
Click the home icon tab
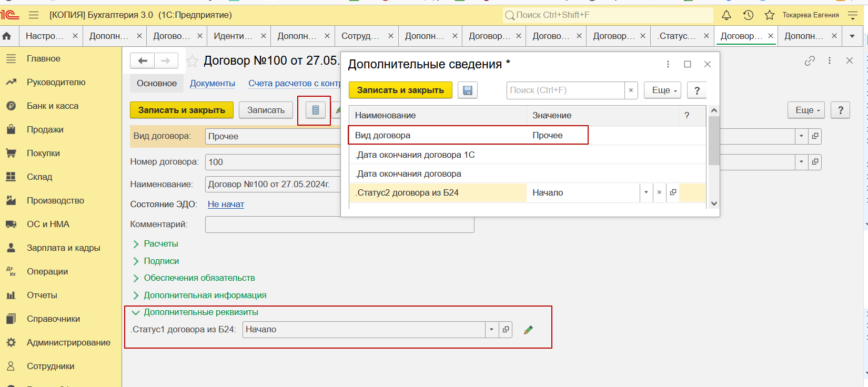[x=7, y=36]
